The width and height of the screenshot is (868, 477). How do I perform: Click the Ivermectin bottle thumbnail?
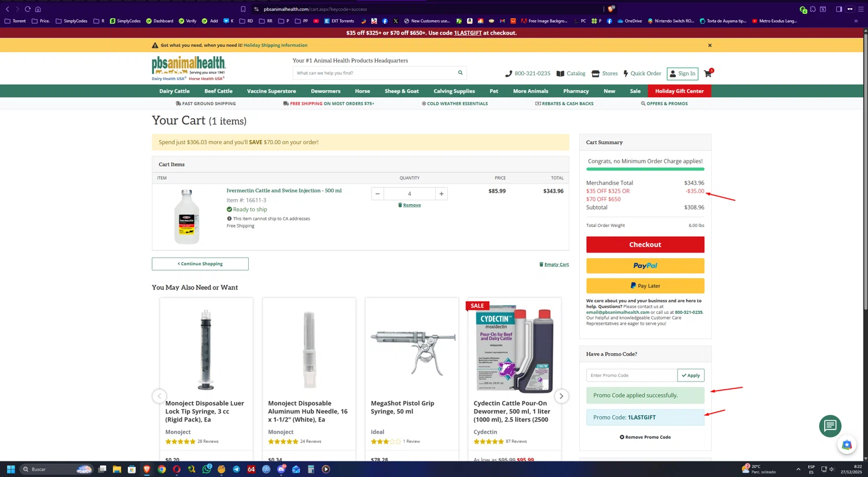(x=186, y=217)
